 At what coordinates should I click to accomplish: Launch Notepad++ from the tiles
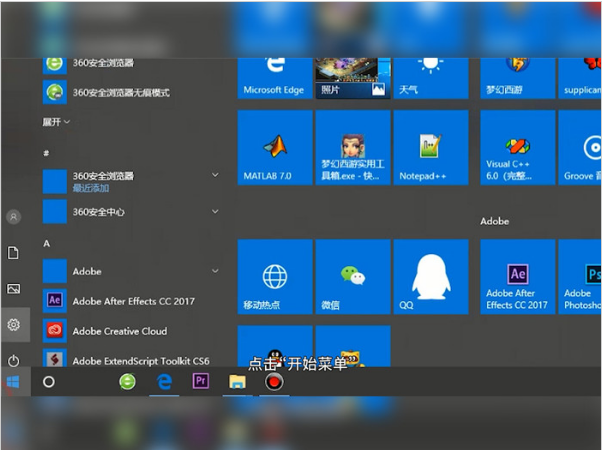[431, 148]
